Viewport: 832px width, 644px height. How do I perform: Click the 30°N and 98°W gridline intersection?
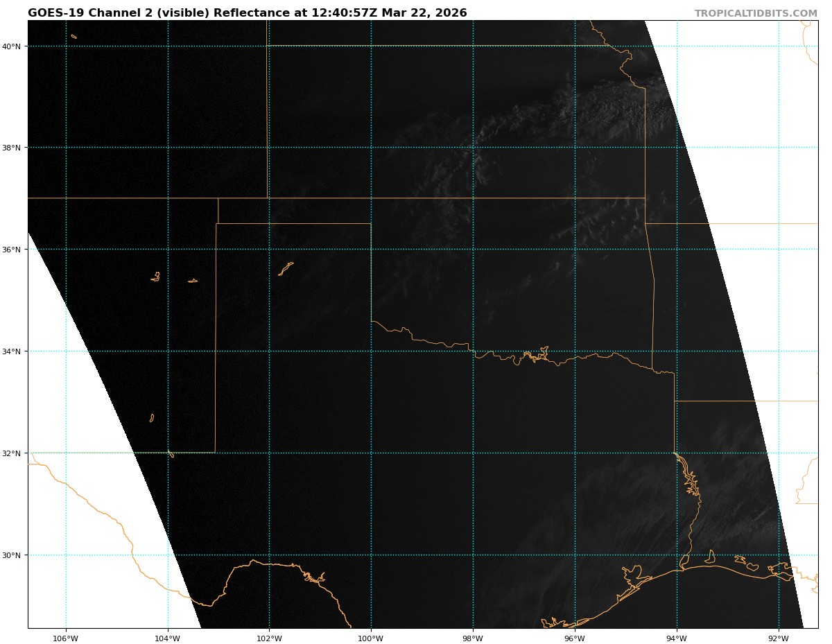click(x=473, y=555)
